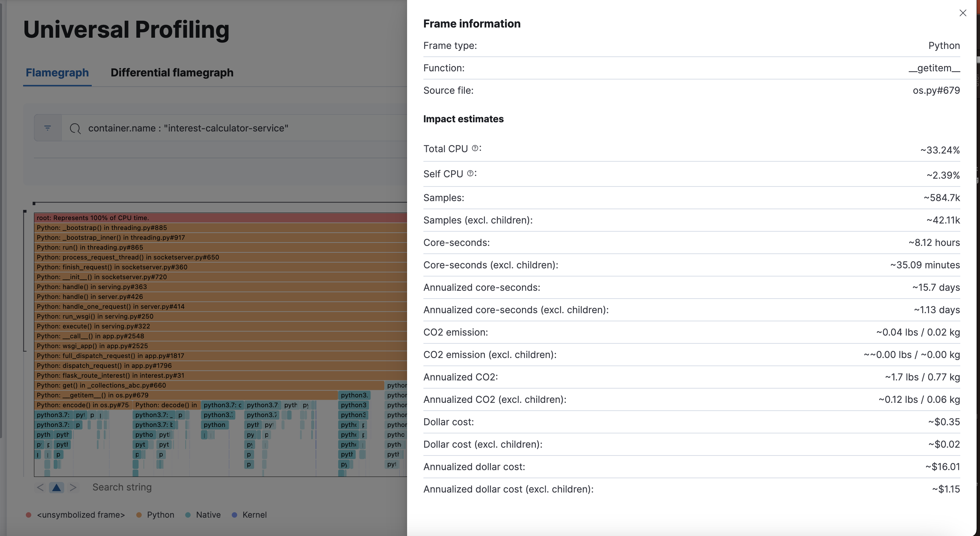
Task: Click the Kernel legend color dot
Action: (235, 515)
